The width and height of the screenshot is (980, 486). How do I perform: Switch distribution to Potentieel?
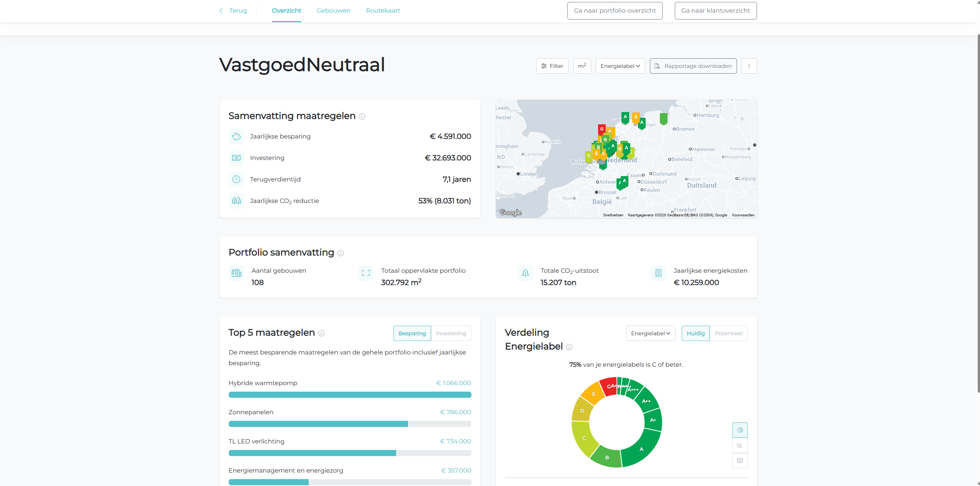(x=728, y=333)
